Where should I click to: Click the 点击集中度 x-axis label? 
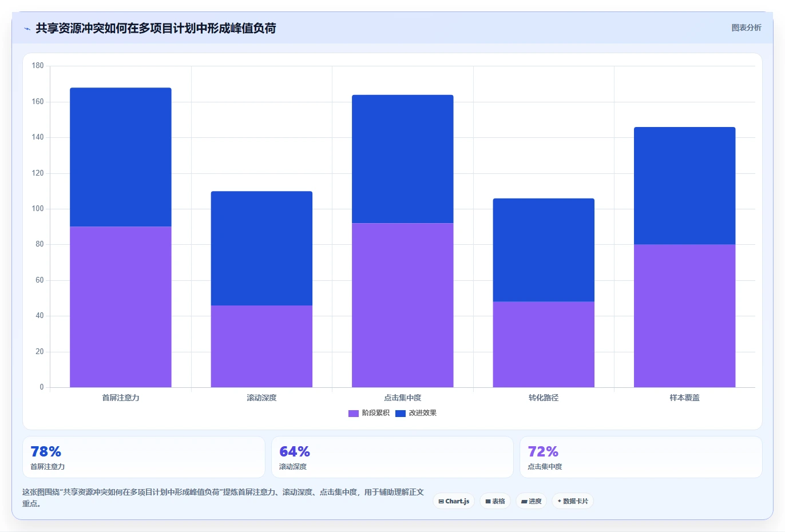pos(403,398)
